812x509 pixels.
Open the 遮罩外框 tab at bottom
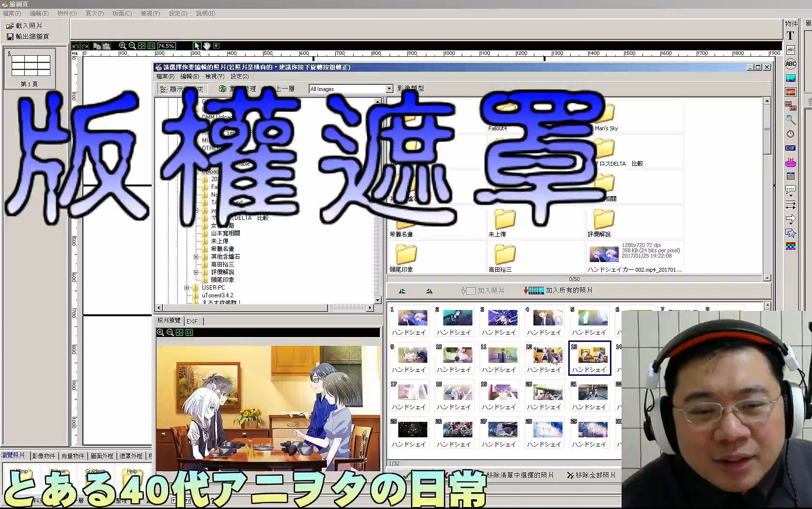(x=131, y=456)
